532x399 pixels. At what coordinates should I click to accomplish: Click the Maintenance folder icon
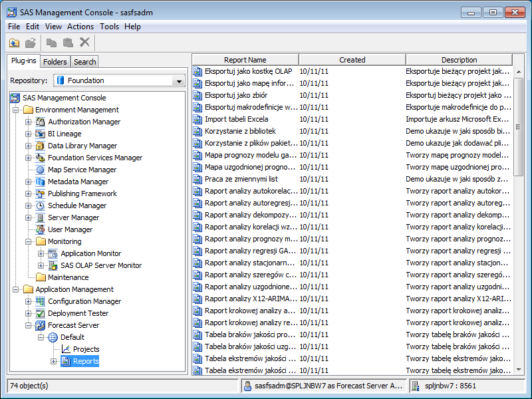coord(41,277)
